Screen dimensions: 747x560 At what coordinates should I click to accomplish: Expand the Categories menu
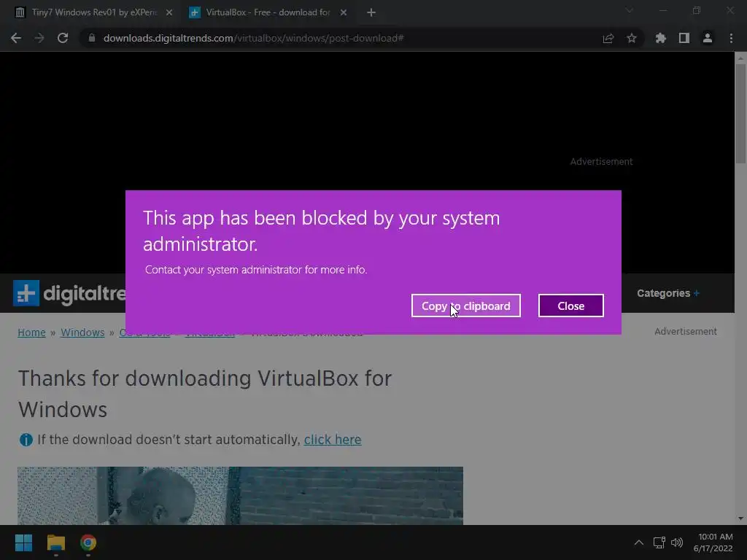[x=668, y=293]
